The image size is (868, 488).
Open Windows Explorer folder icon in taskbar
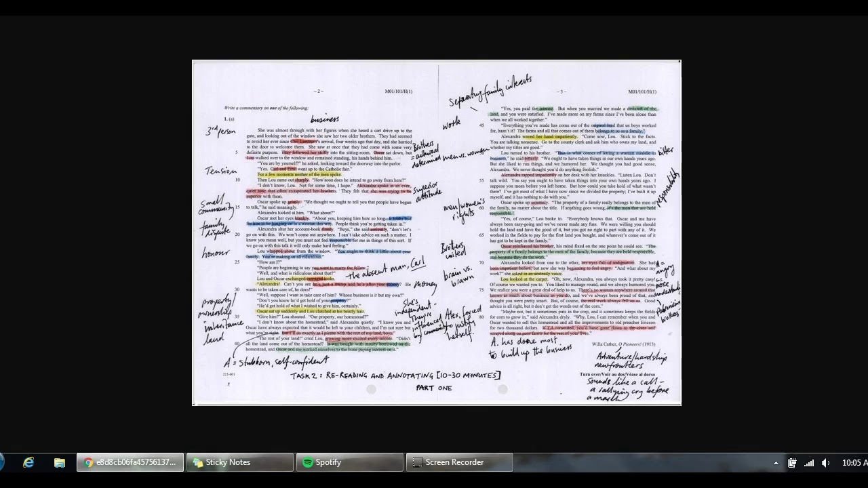pyautogui.click(x=60, y=462)
